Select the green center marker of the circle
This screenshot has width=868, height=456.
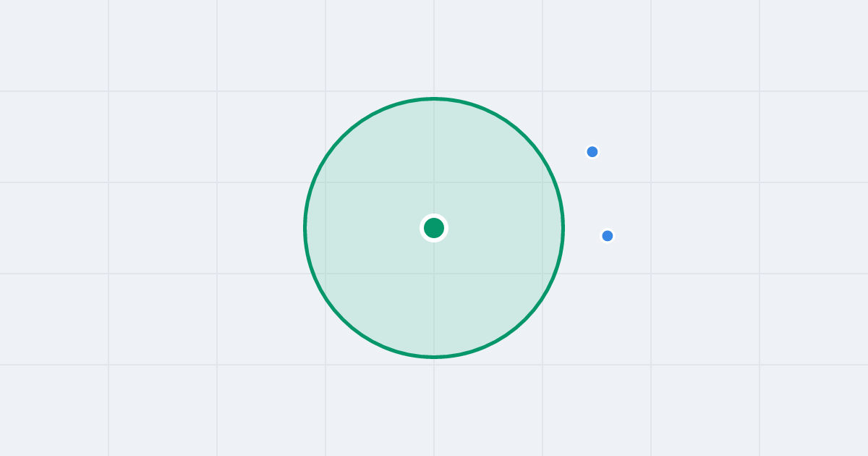434,228
